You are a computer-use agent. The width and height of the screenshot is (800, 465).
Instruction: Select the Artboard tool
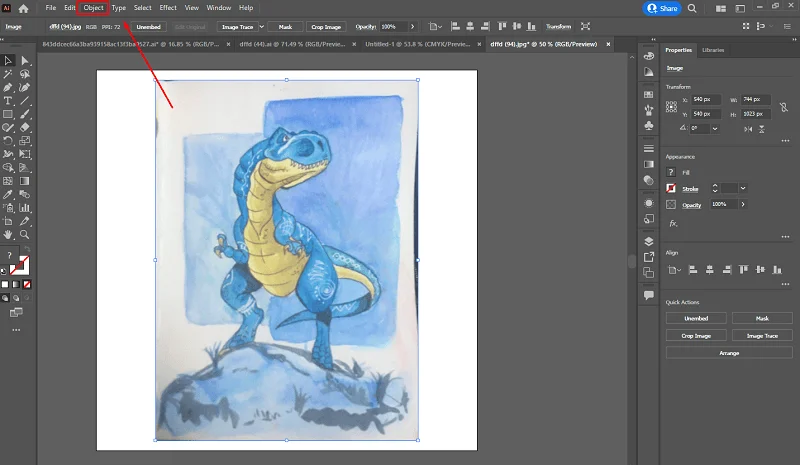pyautogui.click(x=8, y=221)
